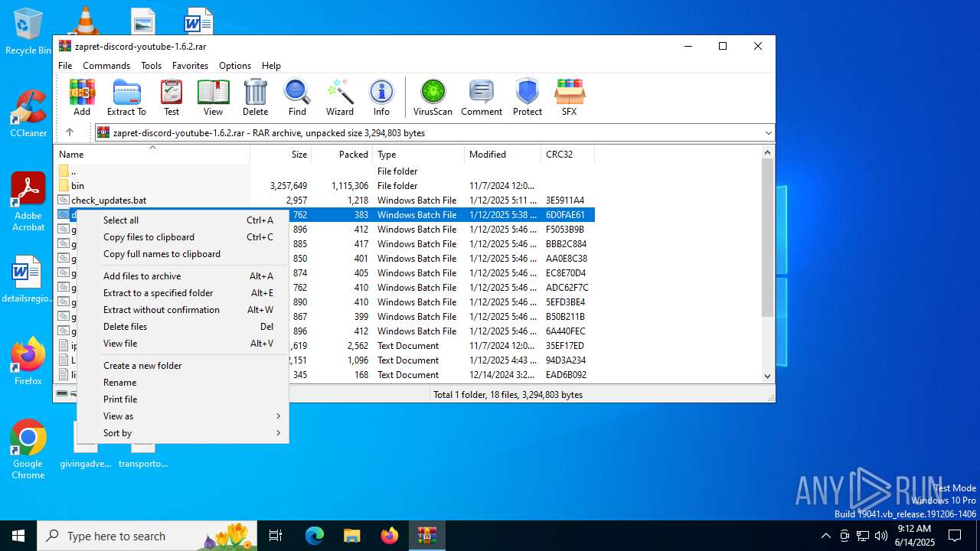
Task: Select check_updates.bat file row
Action: tap(325, 201)
